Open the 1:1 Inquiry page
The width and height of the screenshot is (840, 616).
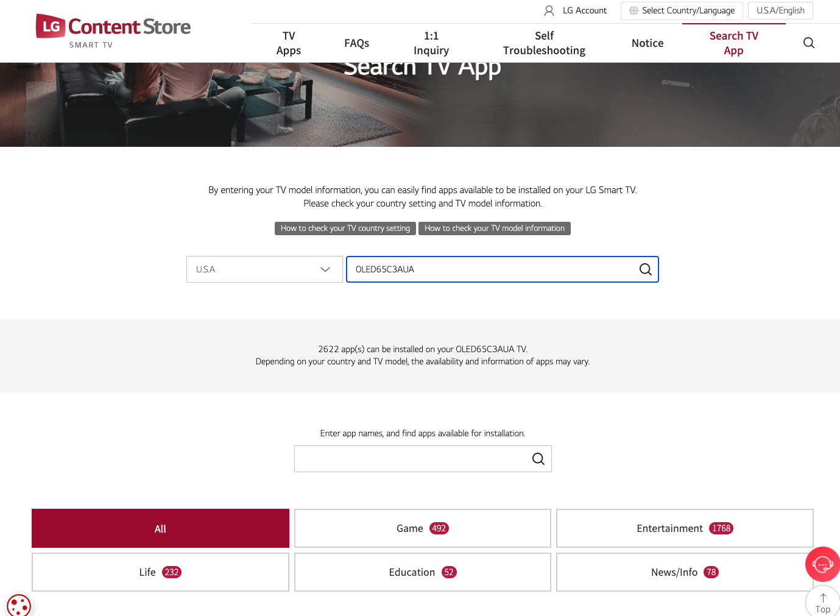click(431, 43)
